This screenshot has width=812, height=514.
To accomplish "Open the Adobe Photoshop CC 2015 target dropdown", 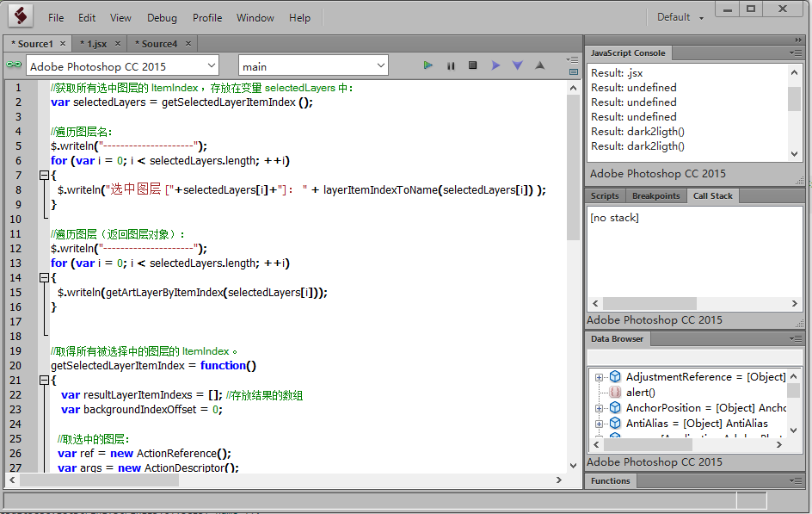I will click(122, 65).
